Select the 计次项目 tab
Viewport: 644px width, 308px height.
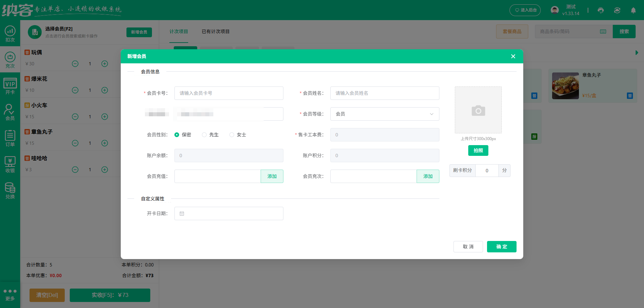tap(179, 32)
